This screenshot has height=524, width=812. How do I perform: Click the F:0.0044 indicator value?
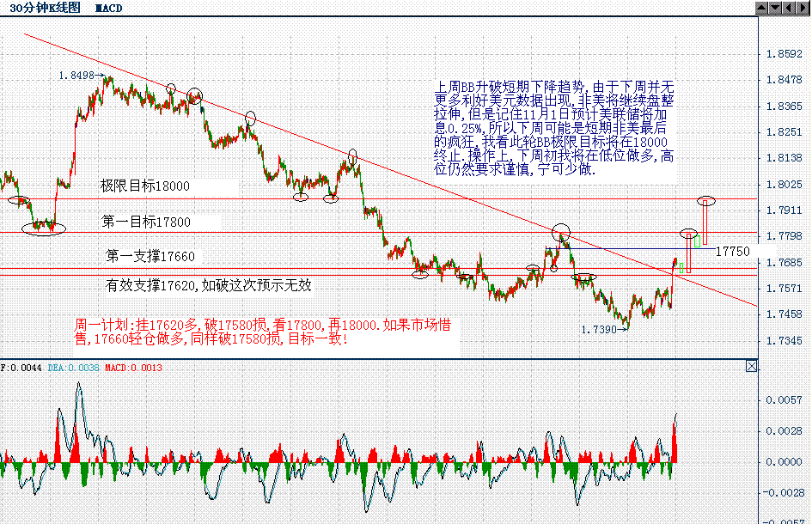click(21, 368)
